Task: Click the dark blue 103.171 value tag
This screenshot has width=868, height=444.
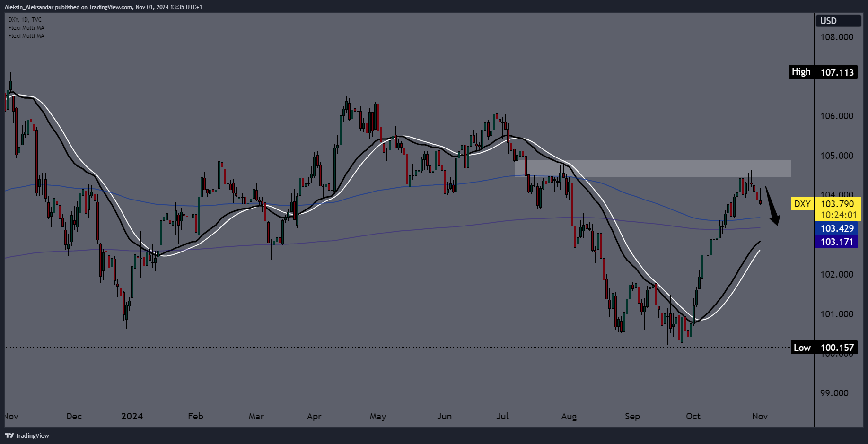Action: [x=836, y=242]
